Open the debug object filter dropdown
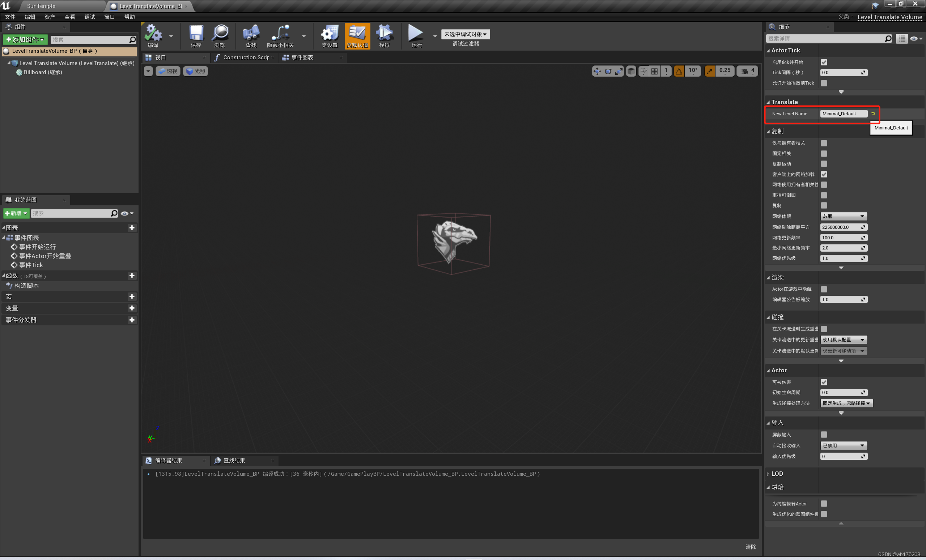926x560 pixels. tap(465, 34)
